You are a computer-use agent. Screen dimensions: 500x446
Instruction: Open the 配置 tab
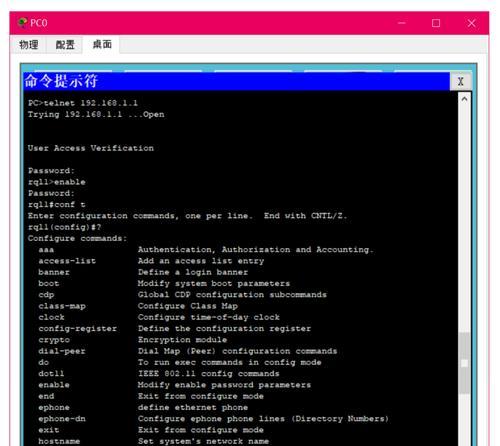coord(65,44)
